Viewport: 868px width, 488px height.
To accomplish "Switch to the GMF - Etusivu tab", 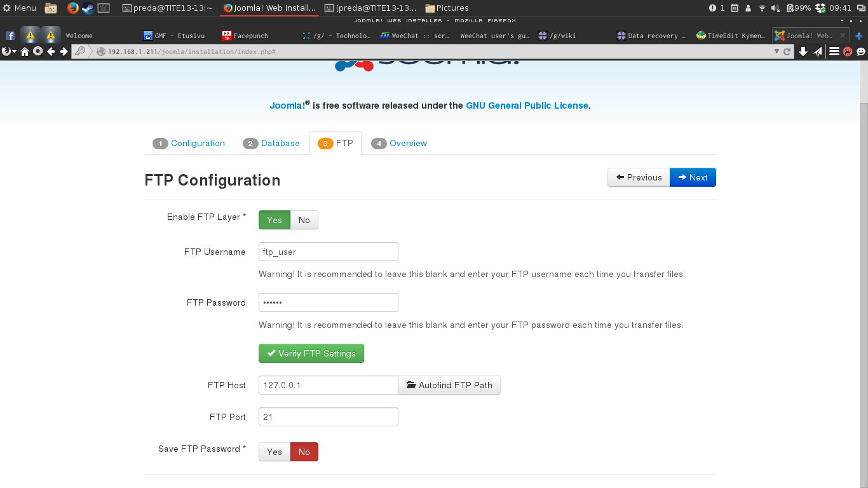I will 179,36.
